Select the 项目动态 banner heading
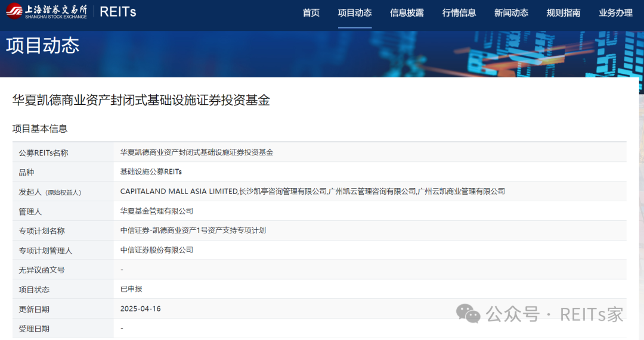This screenshot has height=340, width=644. click(43, 45)
